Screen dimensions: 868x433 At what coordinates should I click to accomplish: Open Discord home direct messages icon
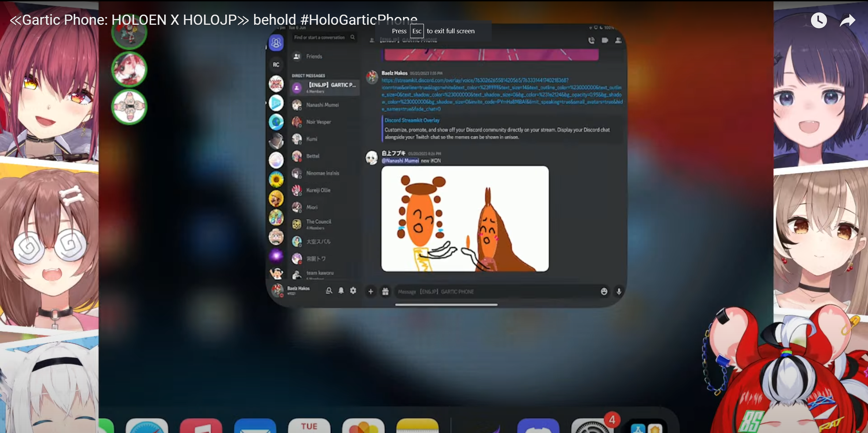276,43
